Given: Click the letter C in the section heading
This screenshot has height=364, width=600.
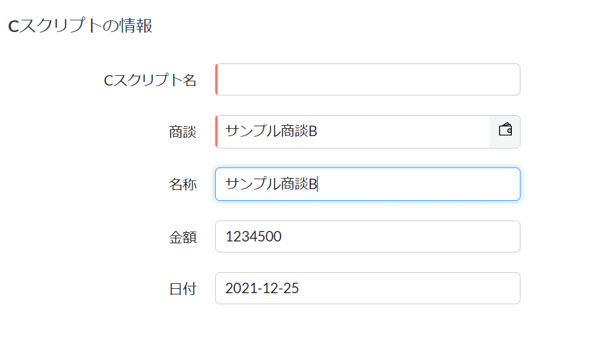Looking at the screenshot, I should tap(14, 26).
